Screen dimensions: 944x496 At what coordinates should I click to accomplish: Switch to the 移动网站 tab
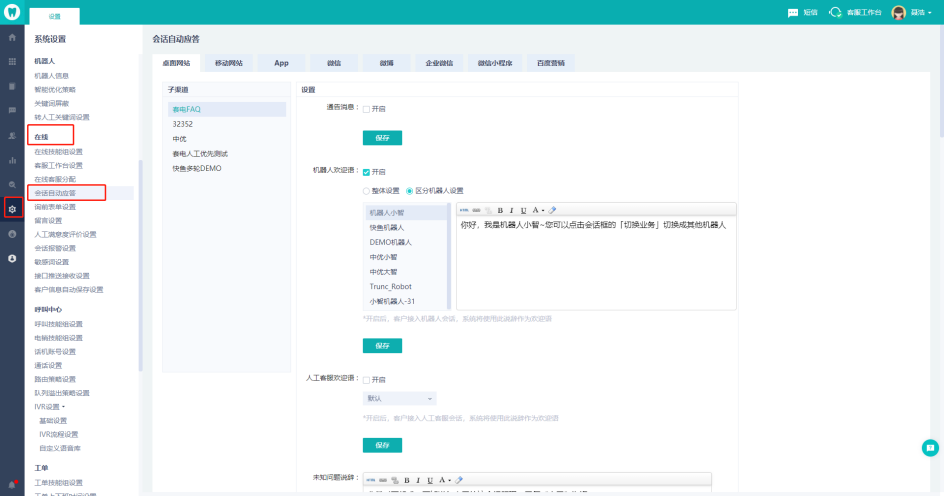pos(228,63)
